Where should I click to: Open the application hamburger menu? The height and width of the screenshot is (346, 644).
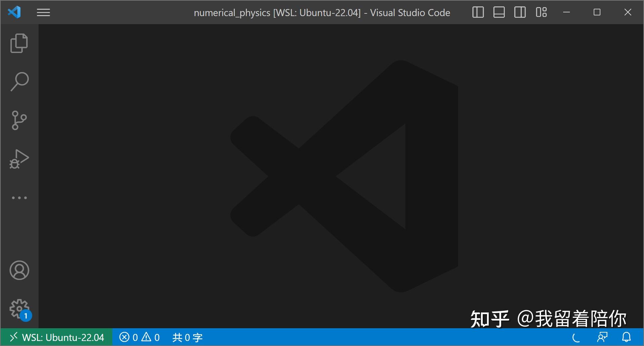43,12
